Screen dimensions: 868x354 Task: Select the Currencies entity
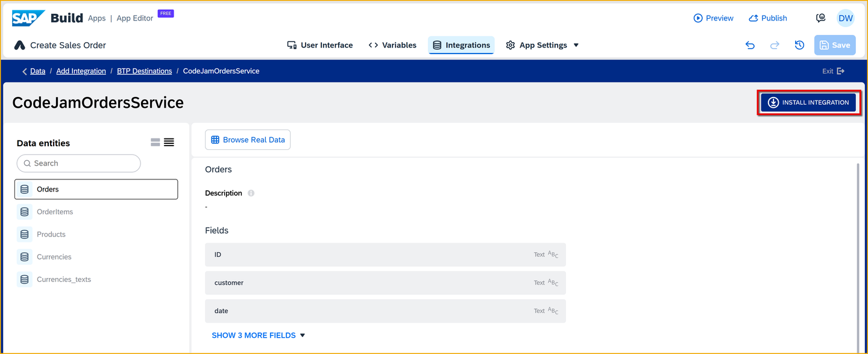(x=96, y=257)
